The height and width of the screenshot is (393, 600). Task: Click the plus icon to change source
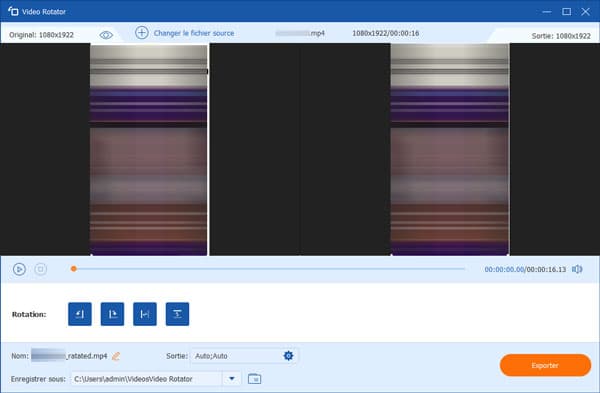click(x=142, y=33)
